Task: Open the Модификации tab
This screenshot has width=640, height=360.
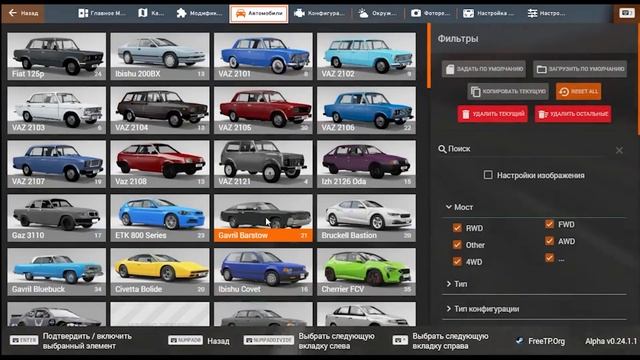Action: pos(199,13)
